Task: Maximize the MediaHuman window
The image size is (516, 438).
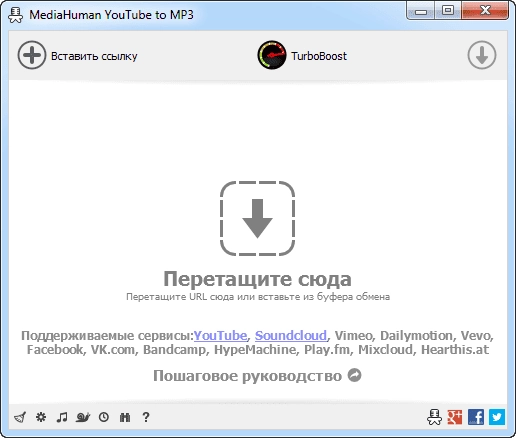Action: 448,11
